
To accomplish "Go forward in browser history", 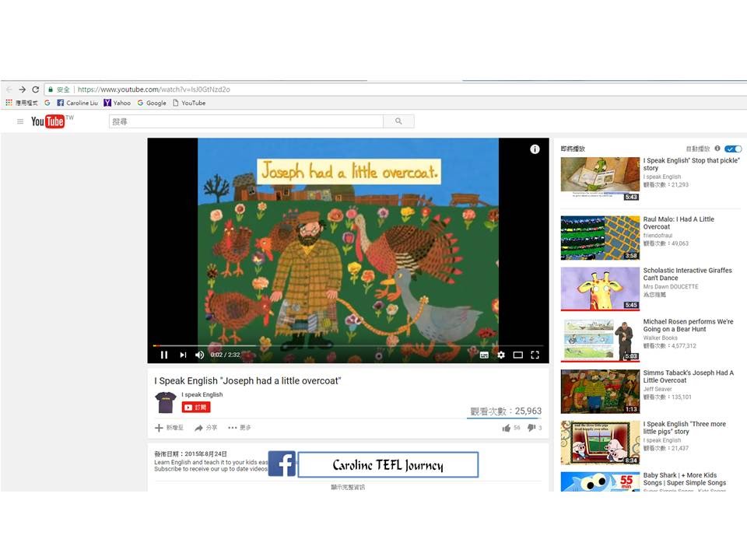I will 22,89.
